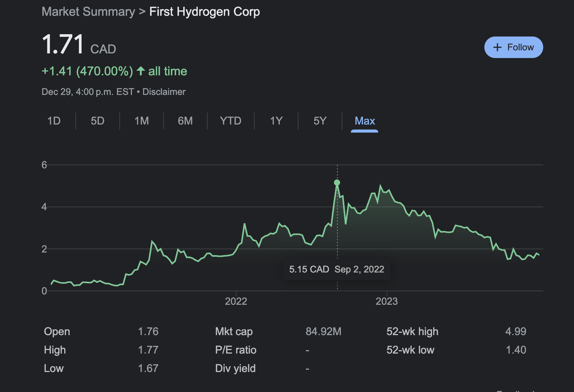Click the 1.71 current price
Image resolution: width=574 pixels, height=392 pixels.
click(63, 44)
